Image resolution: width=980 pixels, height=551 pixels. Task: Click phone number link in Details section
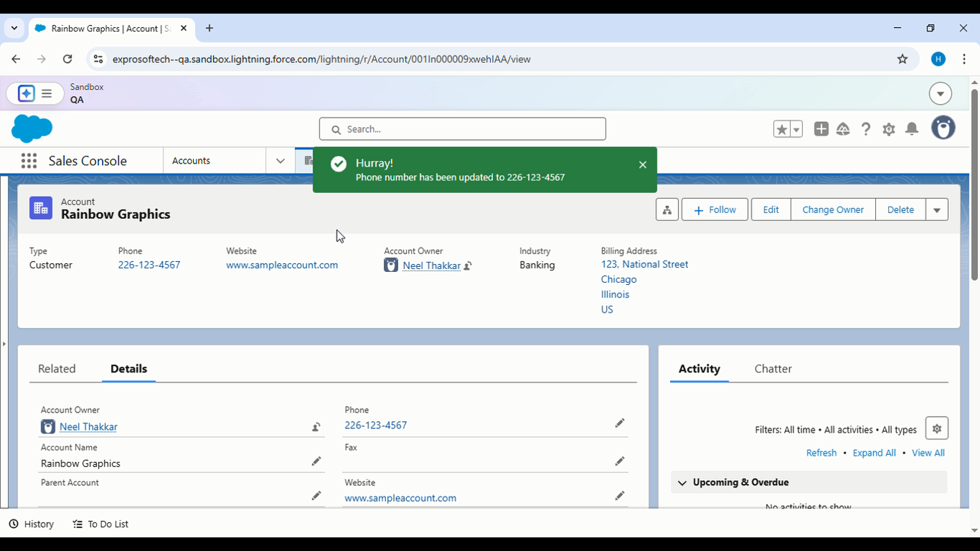[376, 425]
